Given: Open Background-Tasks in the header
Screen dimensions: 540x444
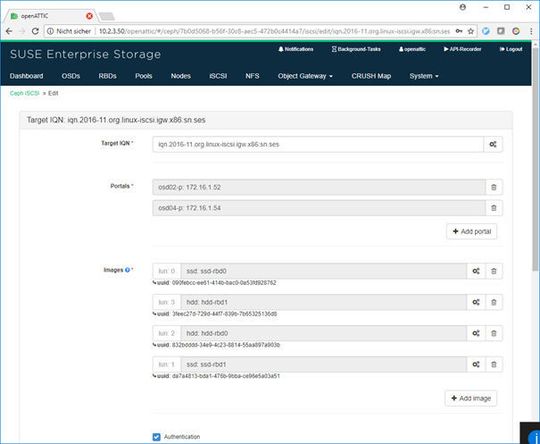Looking at the screenshot, I should [x=356, y=49].
